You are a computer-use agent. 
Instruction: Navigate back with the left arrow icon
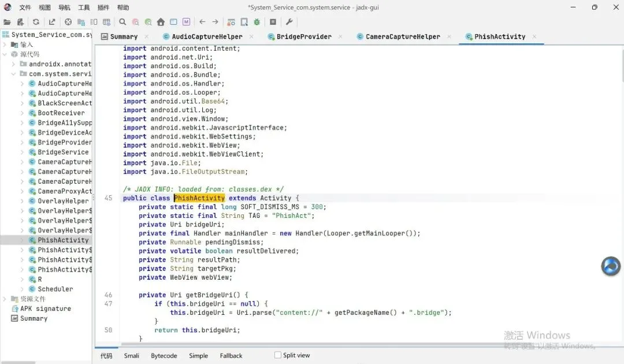pyautogui.click(x=202, y=22)
